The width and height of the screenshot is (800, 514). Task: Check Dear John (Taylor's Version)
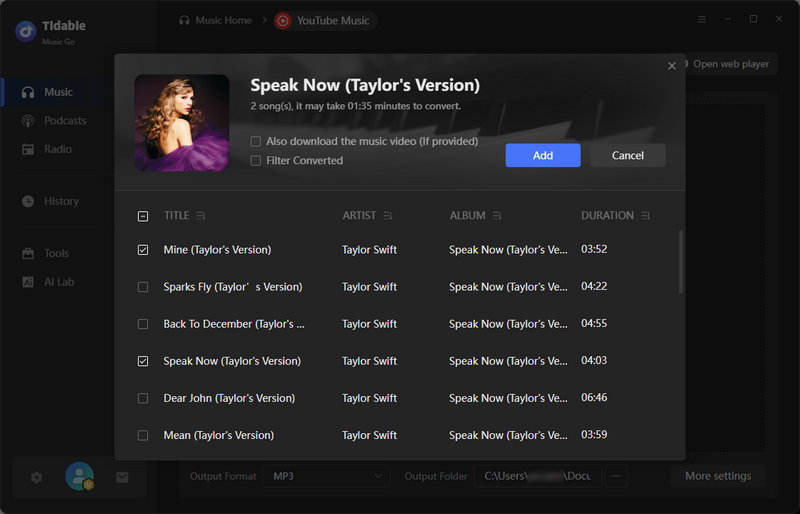[x=143, y=399]
